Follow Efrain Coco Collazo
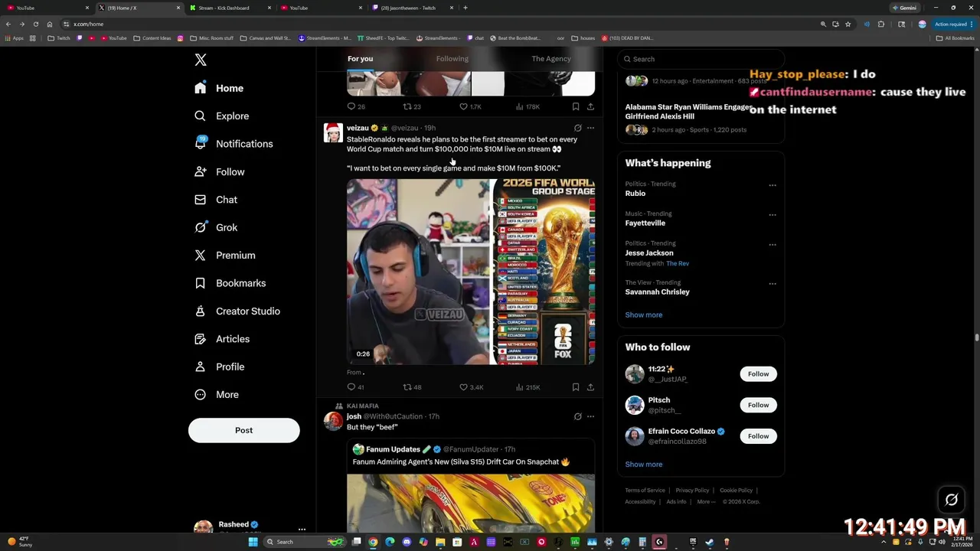Screen dimensions: 980x551 pos(758,436)
